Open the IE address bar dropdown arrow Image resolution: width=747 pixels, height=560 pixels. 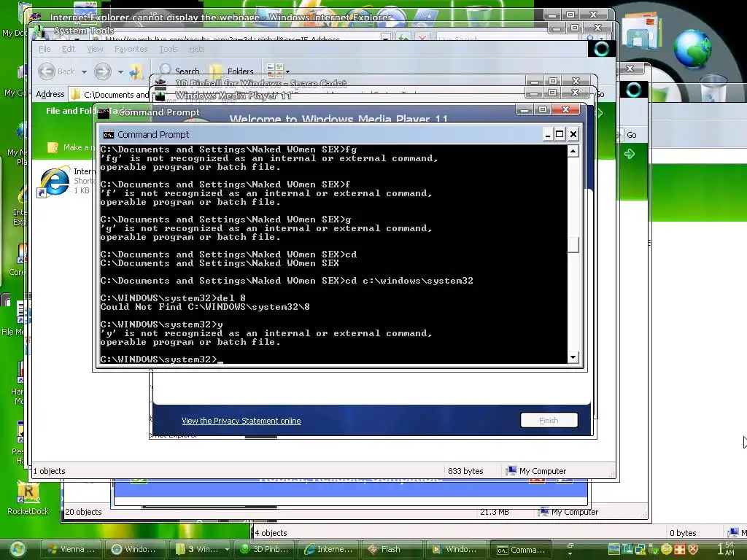tap(386, 37)
